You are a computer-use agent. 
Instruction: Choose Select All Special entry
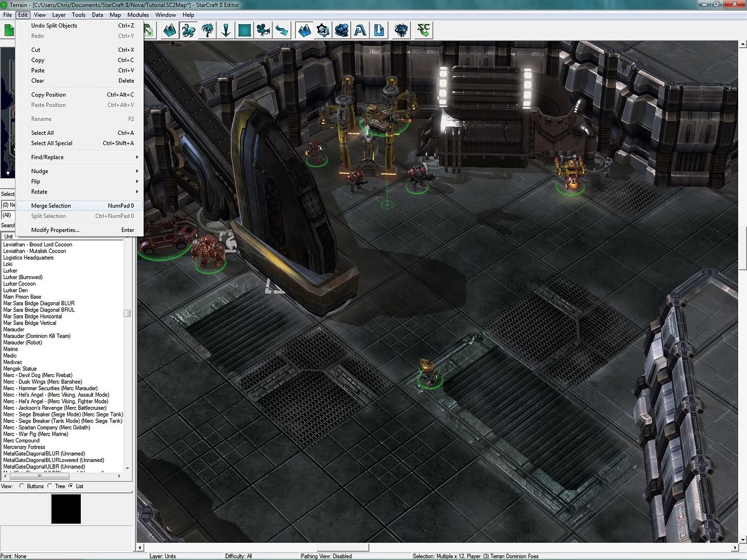[79, 143]
